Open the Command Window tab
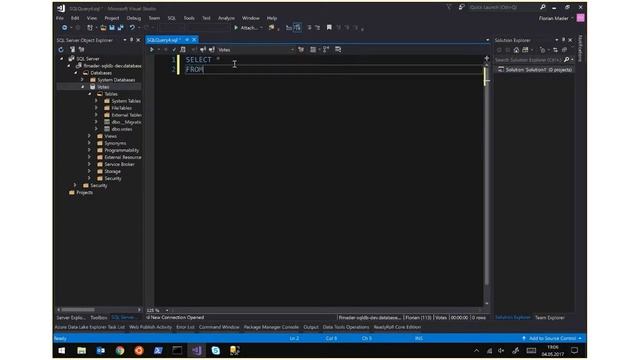Screen dimensions: 640x360 pyautogui.click(x=219, y=327)
